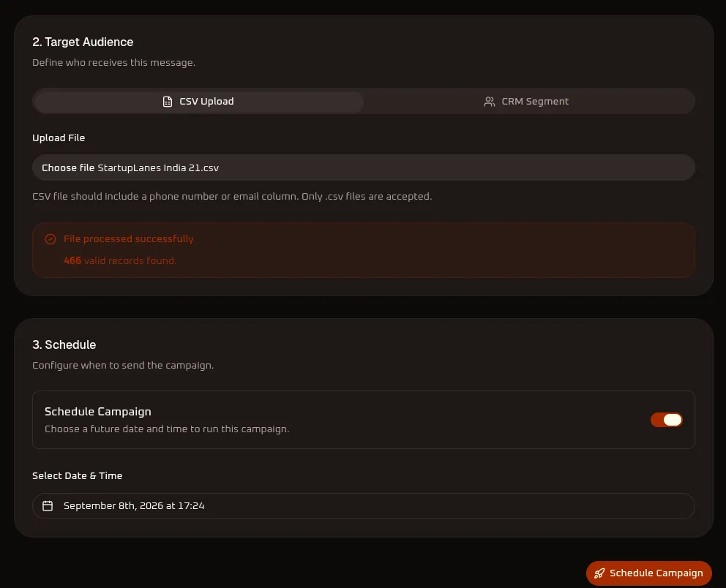Click the Schedule Campaign rocket button

(x=648, y=573)
